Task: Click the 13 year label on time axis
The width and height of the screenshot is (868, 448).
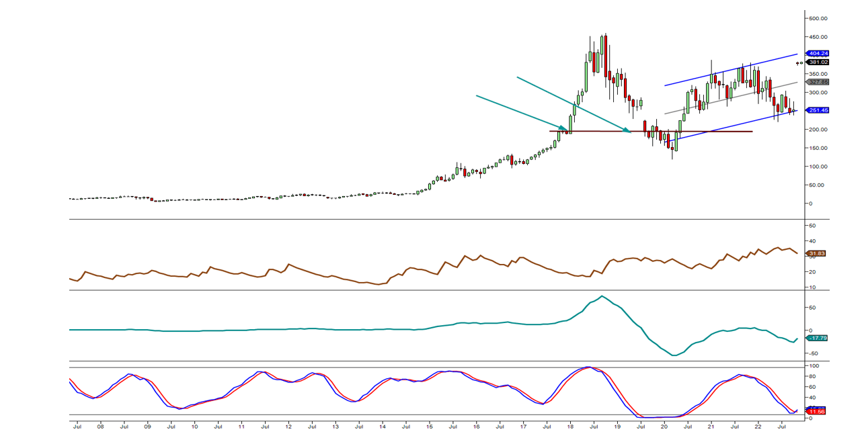Action: pyautogui.click(x=335, y=426)
